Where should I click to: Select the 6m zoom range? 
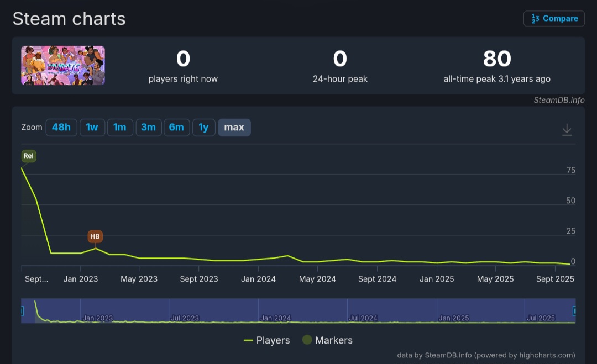[x=177, y=128]
